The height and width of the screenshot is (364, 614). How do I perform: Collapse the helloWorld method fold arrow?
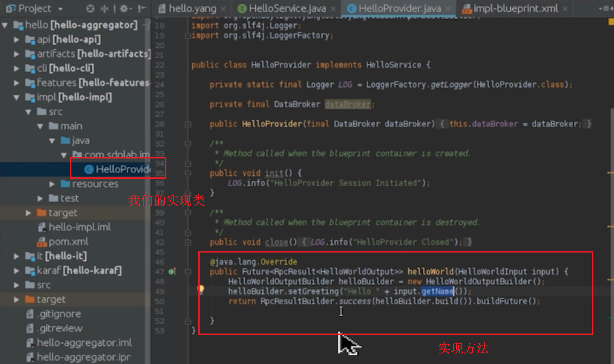coord(188,272)
